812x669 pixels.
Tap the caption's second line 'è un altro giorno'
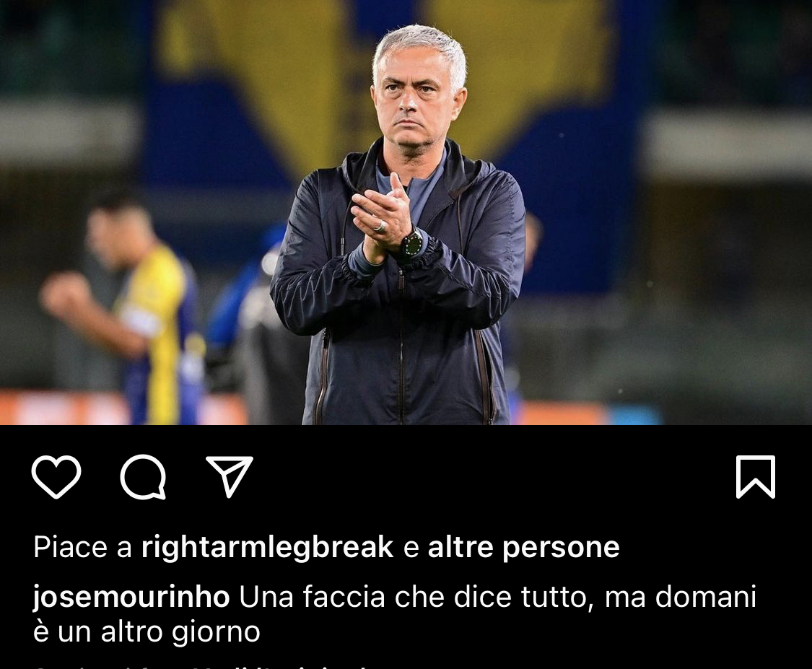click(x=147, y=631)
